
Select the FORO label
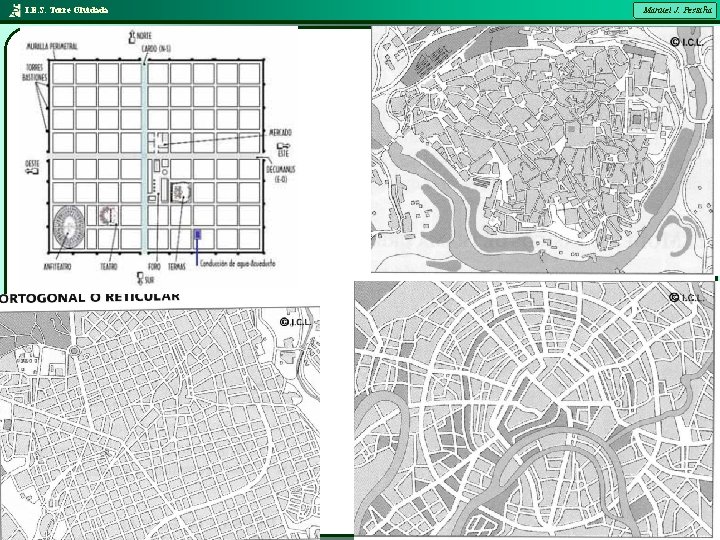[x=154, y=266]
